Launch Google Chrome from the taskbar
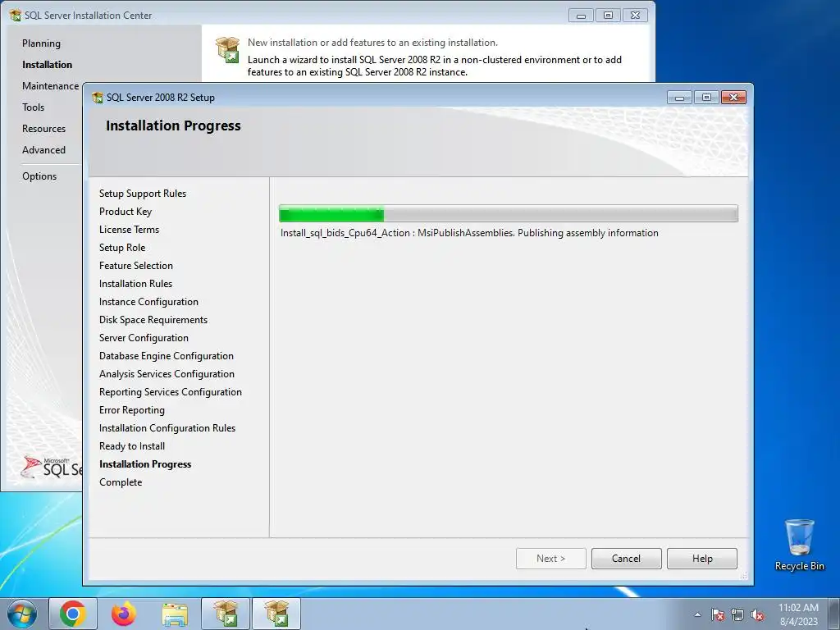 coord(73,614)
